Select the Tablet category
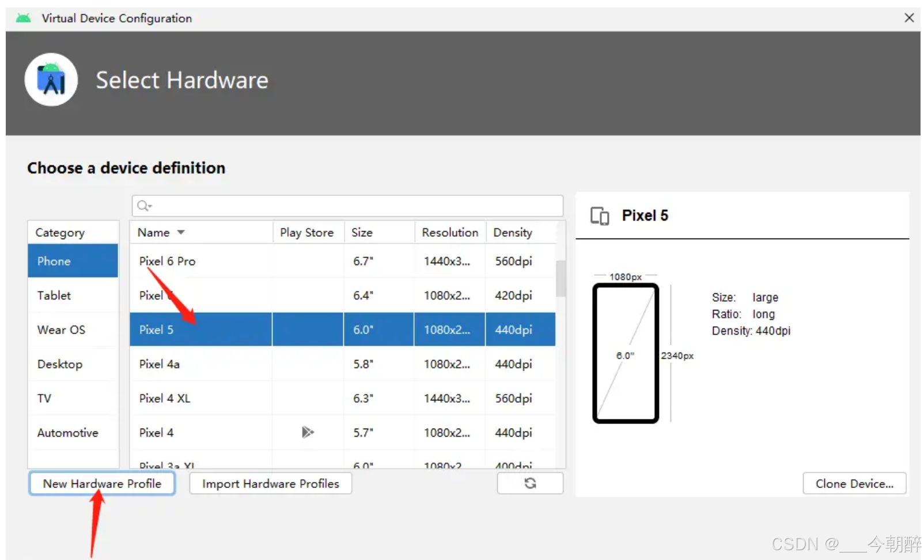 coord(73,295)
